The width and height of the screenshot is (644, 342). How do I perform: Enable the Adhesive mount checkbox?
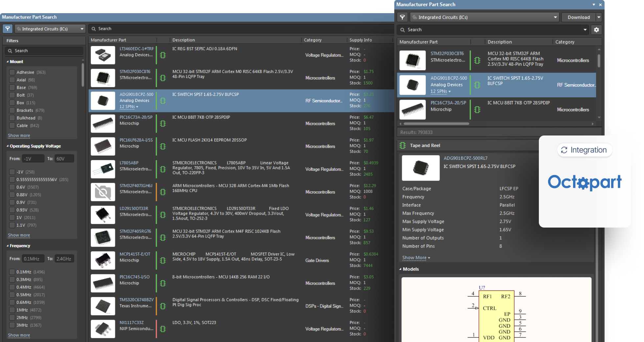click(12, 72)
